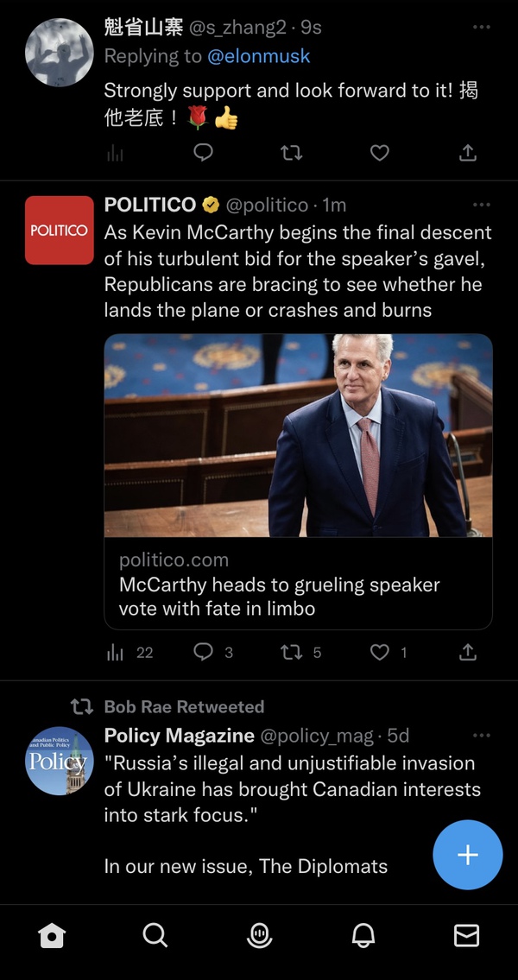Image resolution: width=518 pixels, height=980 pixels.
Task: Retweet the s_zhang2 reply
Action: click(x=292, y=153)
